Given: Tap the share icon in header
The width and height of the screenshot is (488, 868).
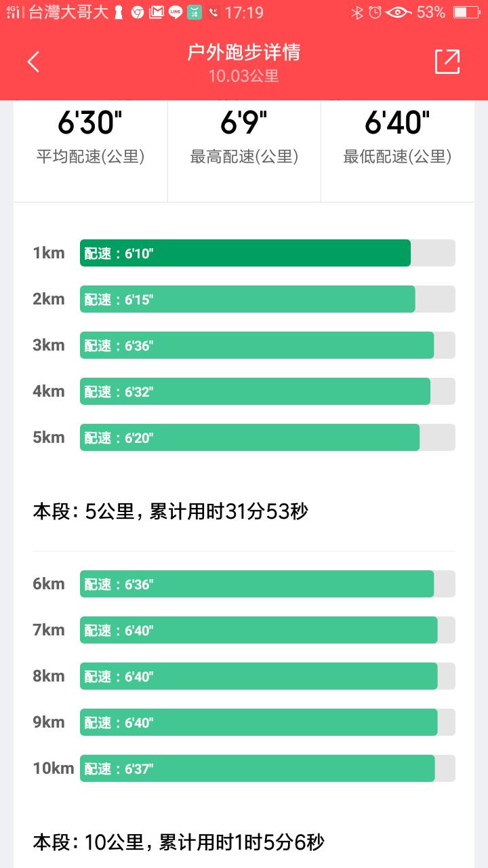Looking at the screenshot, I should pyautogui.click(x=447, y=62).
